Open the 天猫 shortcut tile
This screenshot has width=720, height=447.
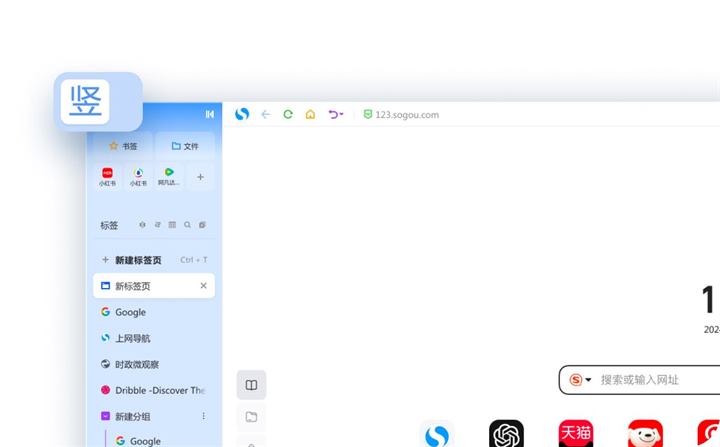tap(576, 433)
